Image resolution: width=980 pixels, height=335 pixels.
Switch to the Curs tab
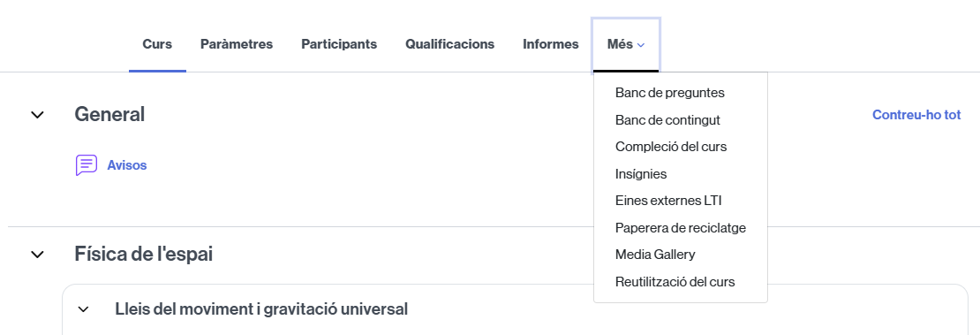(157, 44)
